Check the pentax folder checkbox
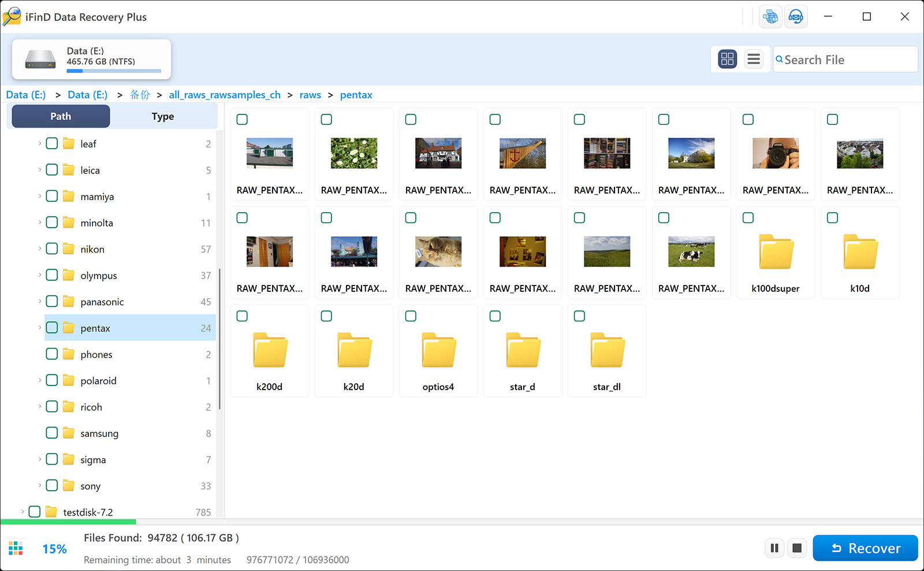Image resolution: width=924 pixels, height=571 pixels. tap(52, 328)
